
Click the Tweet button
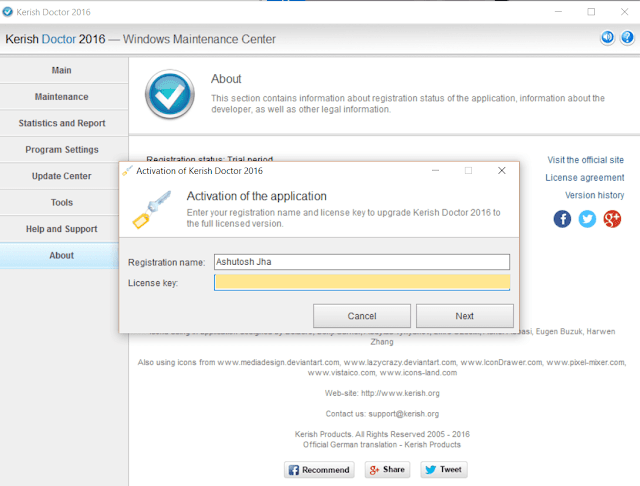click(444, 470)
